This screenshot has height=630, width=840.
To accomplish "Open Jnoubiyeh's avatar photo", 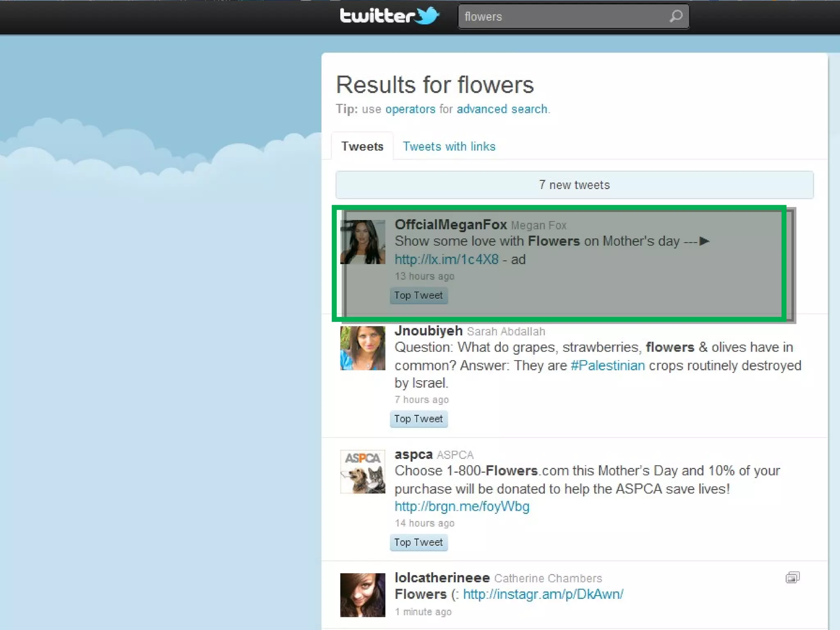I will click(363, 348).
